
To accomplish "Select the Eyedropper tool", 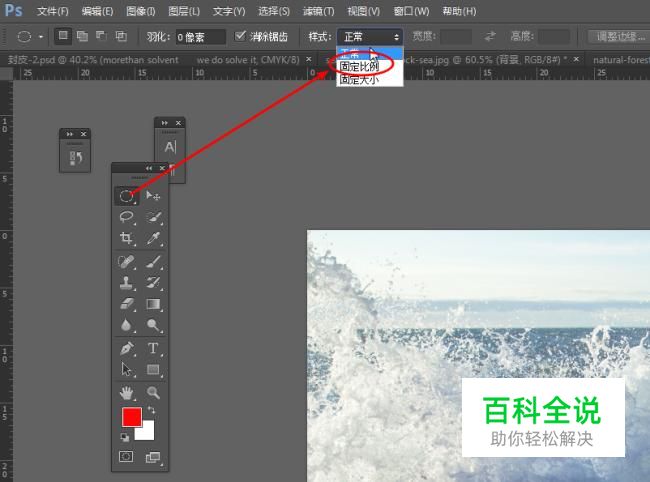I will [x=153, y=238].
